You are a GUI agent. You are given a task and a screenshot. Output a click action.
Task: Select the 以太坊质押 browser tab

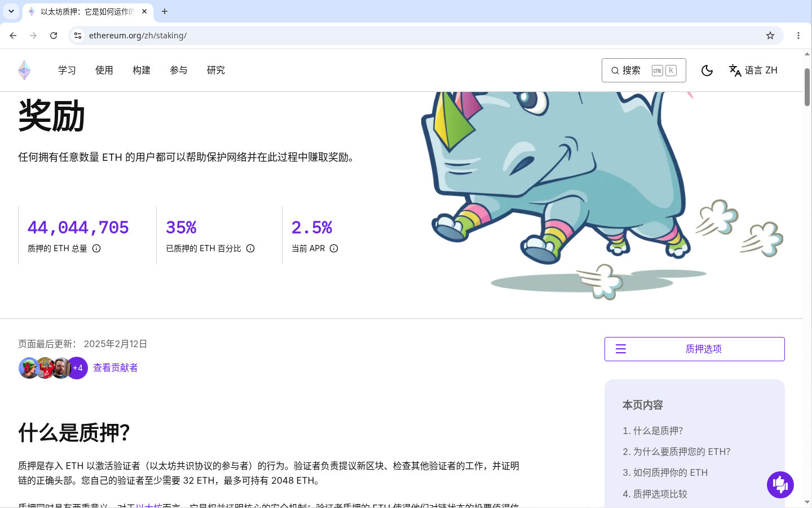pos(87,11)
